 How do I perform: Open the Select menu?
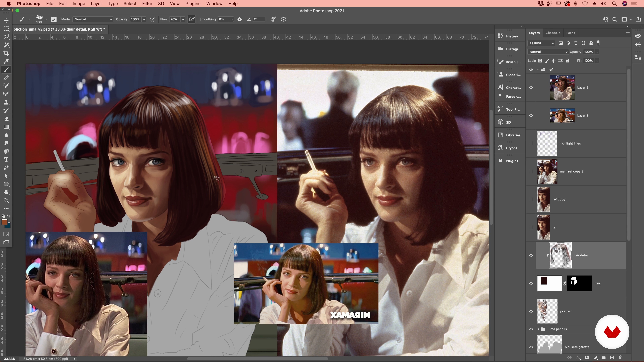click(x=130, y=4)
